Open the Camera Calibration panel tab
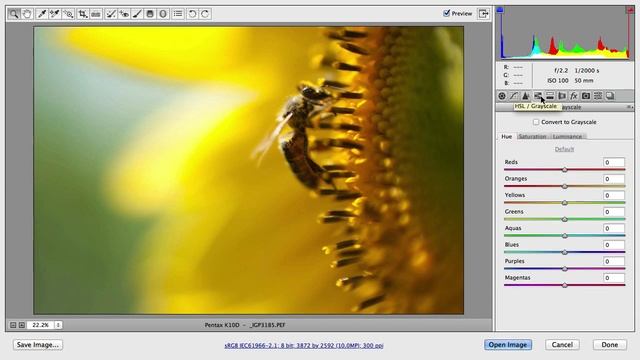 click(586, 96)
